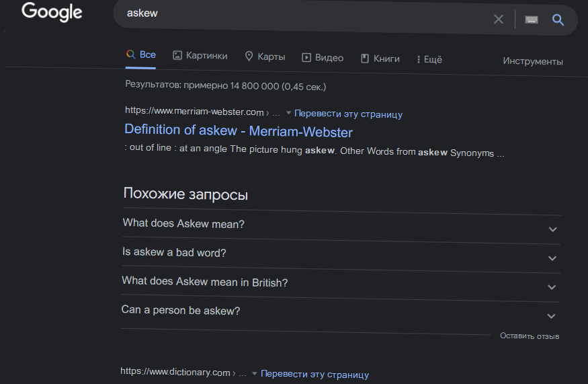This screenshot has width=588, height=384.
Task: Open Definition of askew - Merriam-Webster link
Action: tap(239, 130)
